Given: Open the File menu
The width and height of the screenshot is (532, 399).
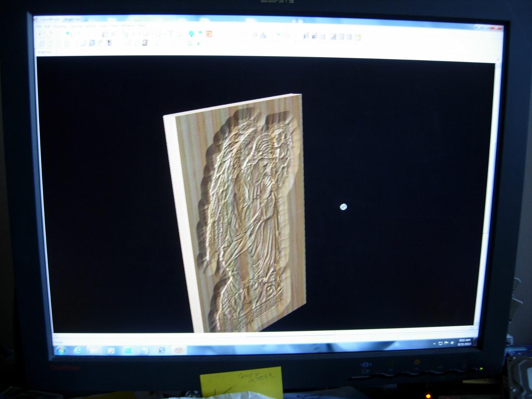Looking at the screenshot, I should [39, 26].
